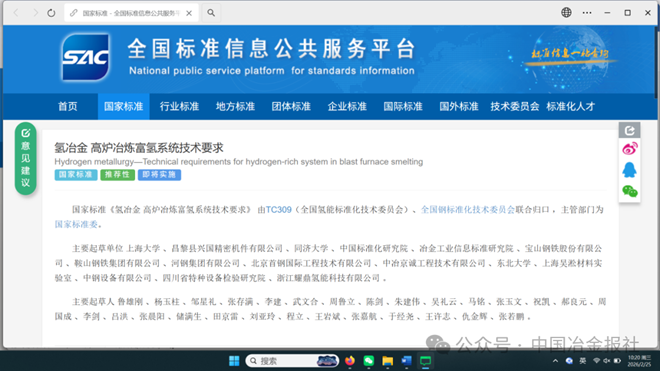Screen dimensions: 660x371
Task: Open Word from taskbar
Action: click(x=406, y=361)
